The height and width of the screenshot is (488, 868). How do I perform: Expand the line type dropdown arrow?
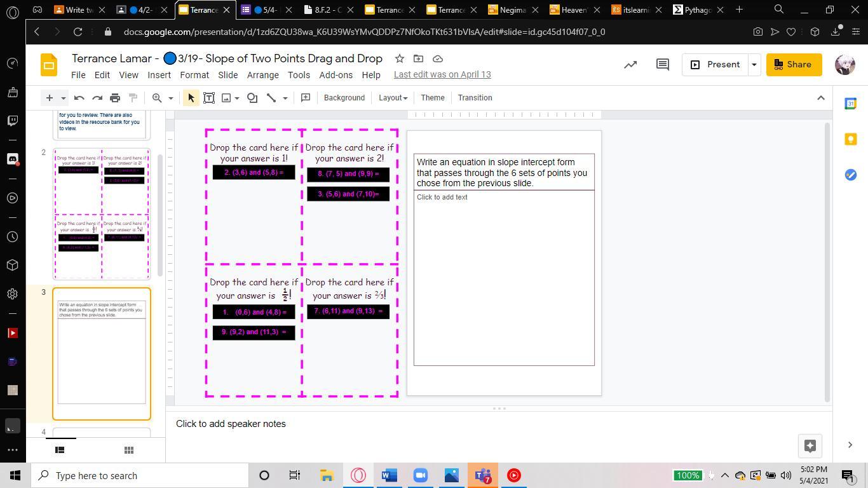coord(285,98)
